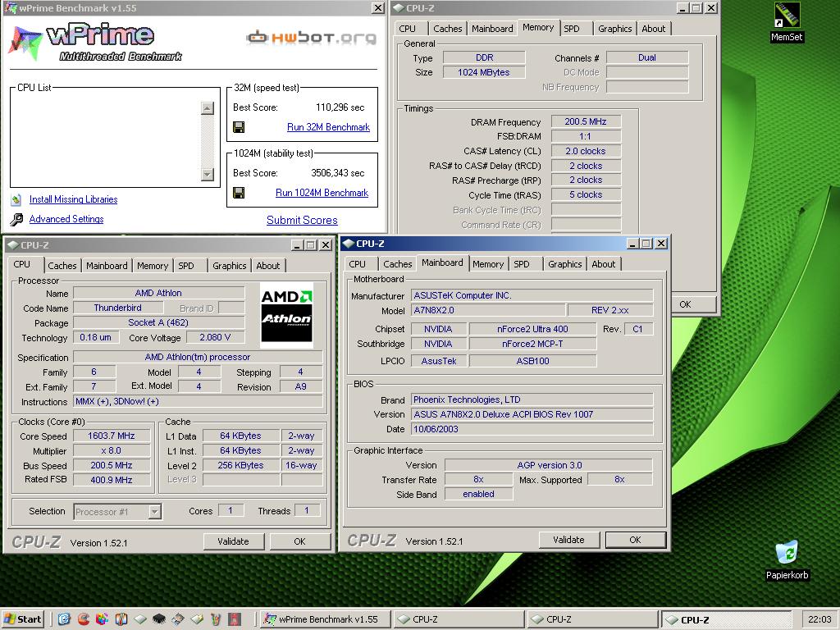Click the wPrime logo icon in the header
The width and height of the screenshot is (840, 630).
click(x=25, y=43)
